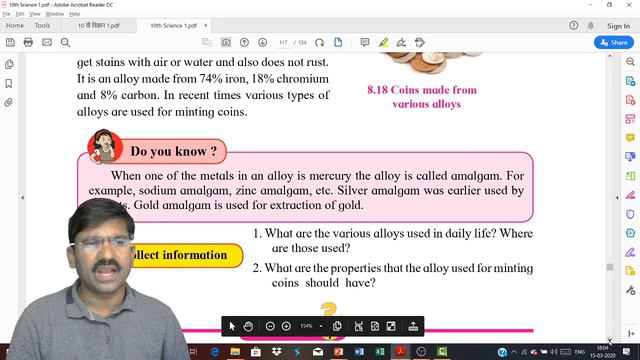Image resolution: width=640 pixels, height=360 pixels.
Task: Open zoom level dropdown arrow
Action: tap(321, 326)
